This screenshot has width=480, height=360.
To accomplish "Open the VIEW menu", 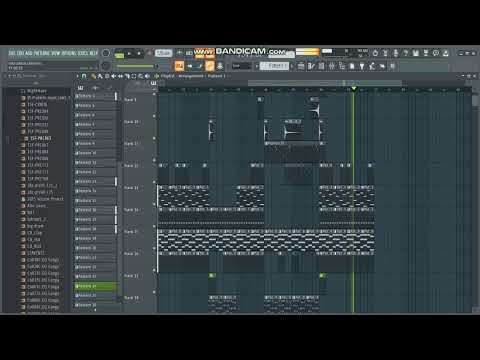I will [x=55, y=53].
